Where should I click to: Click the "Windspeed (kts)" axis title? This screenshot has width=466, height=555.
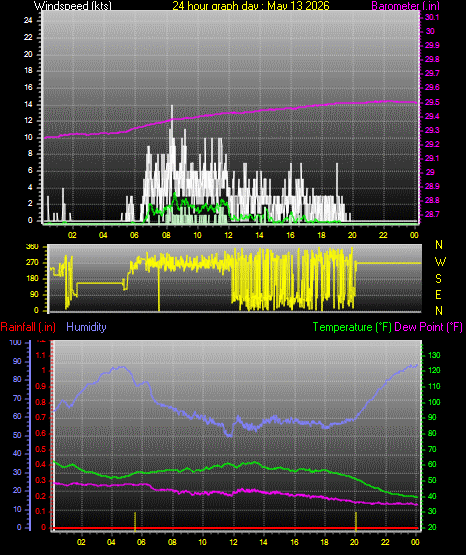coord(73,6)
